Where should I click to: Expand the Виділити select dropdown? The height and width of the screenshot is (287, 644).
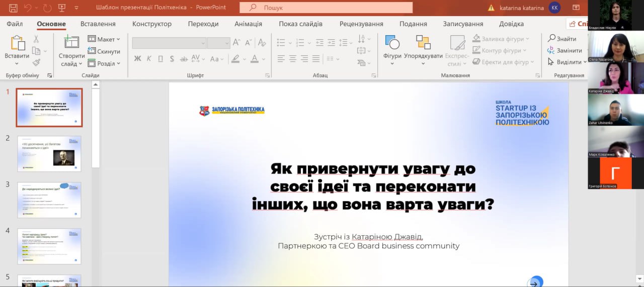[567, 62]
